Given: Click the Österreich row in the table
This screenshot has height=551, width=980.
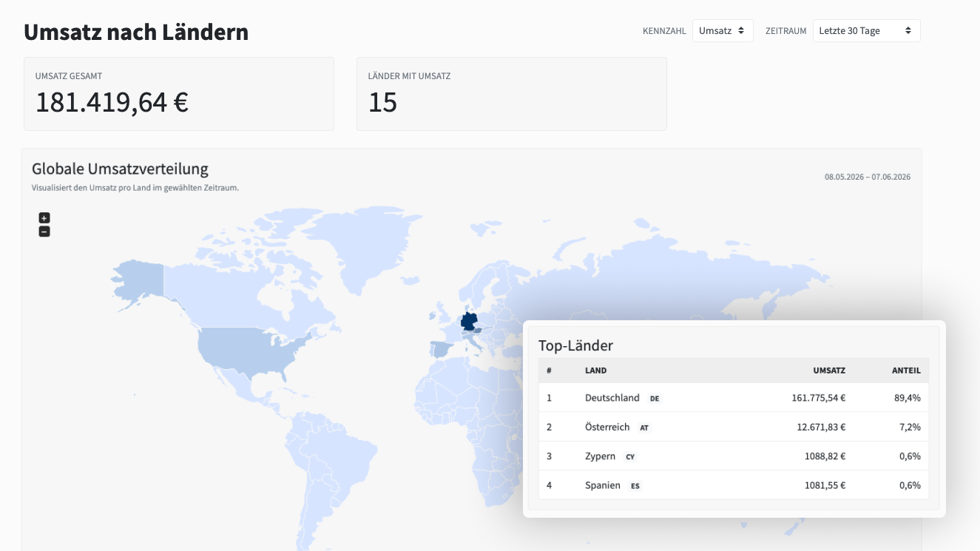Looking at the screenshot, I should click(734, 427).
